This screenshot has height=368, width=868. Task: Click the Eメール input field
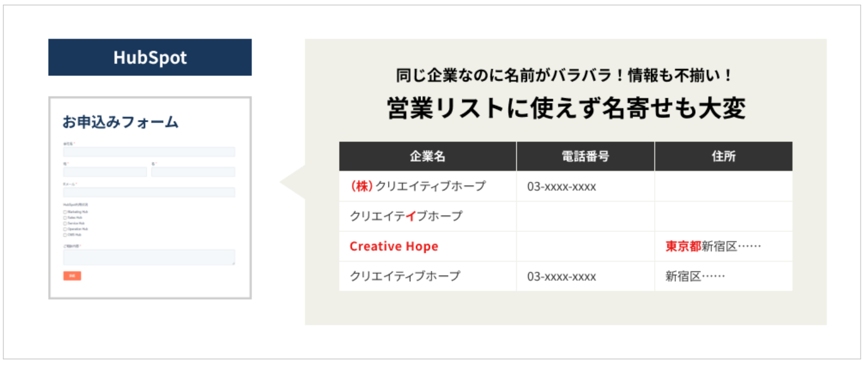click(x=149, y=192)
